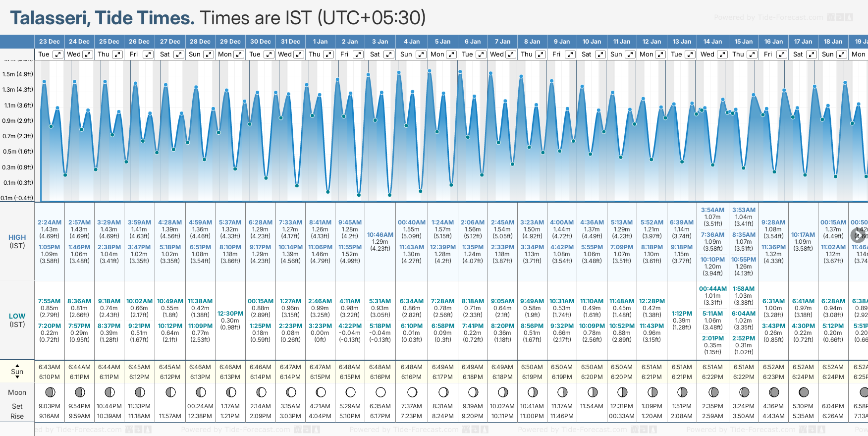Click the 4:22PM low tide on 2 Jan

pos(350,326)
